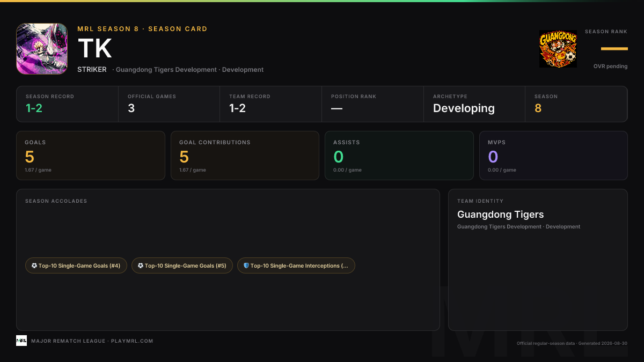Click the 0.00 / game text under Assists

(x=347, y=170)
